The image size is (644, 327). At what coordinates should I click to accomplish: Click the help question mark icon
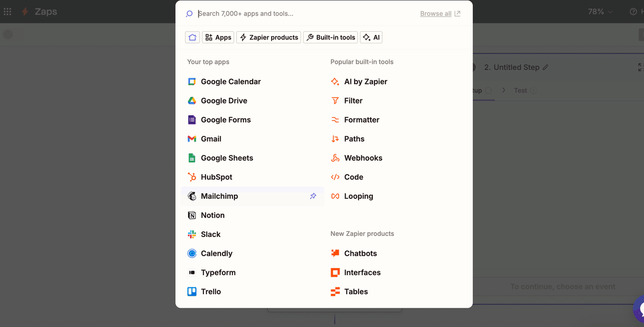[633, 12]
